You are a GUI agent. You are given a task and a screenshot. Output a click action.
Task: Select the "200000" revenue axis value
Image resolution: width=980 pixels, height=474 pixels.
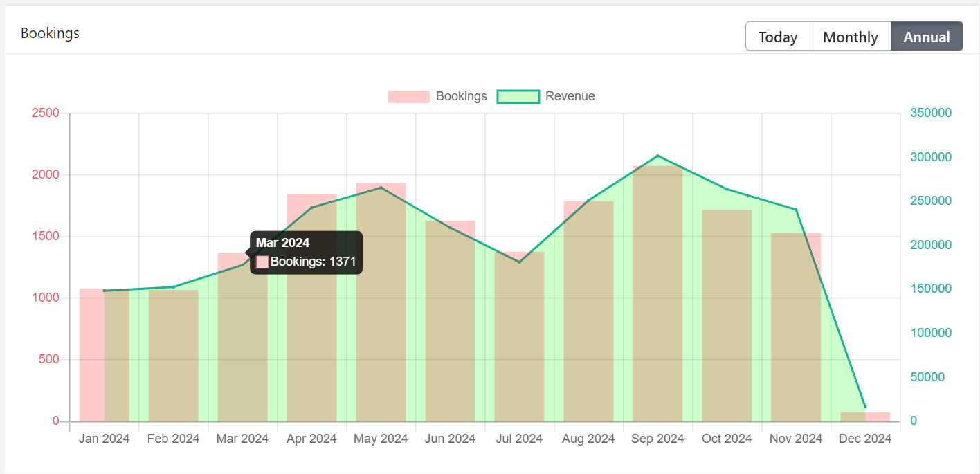coord(931,245)
